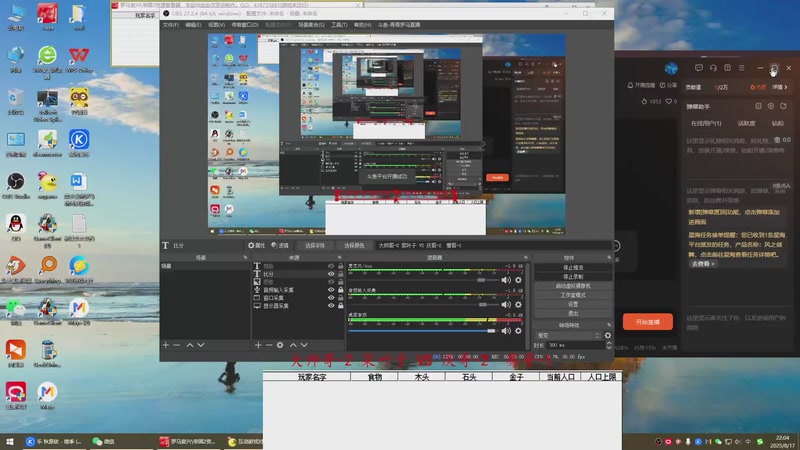Viewport: 800px width, 450px height.
Task: Open the 工具(T) menu in OBS
Action: (339, 24)
